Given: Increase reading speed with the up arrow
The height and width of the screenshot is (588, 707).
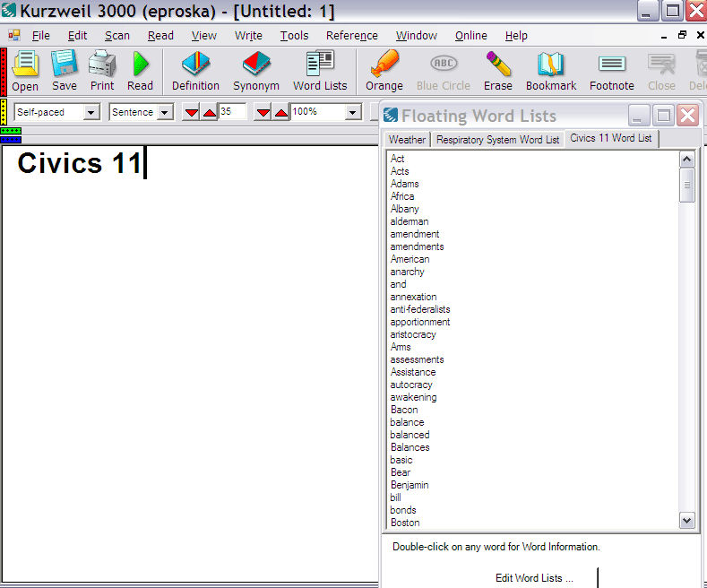Looking at the screenshot, I should pyautogui.click(x=210, y=112).
